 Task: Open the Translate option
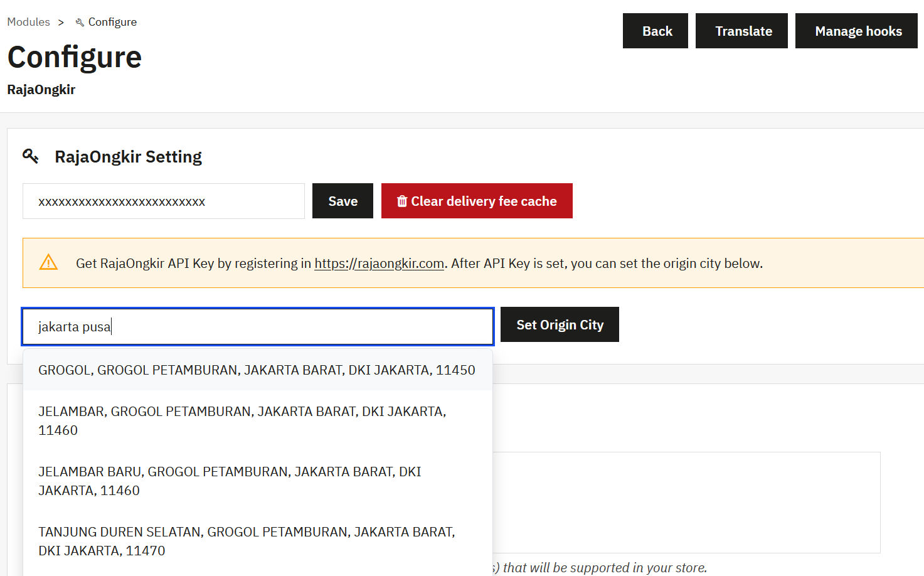[x=741, y=31]
